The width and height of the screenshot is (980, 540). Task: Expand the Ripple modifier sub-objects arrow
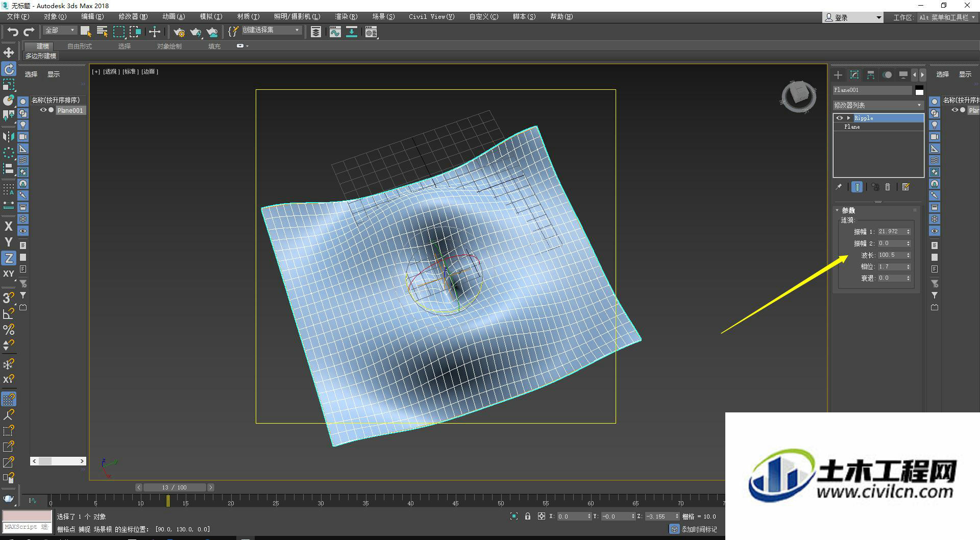tap(849, 118)
